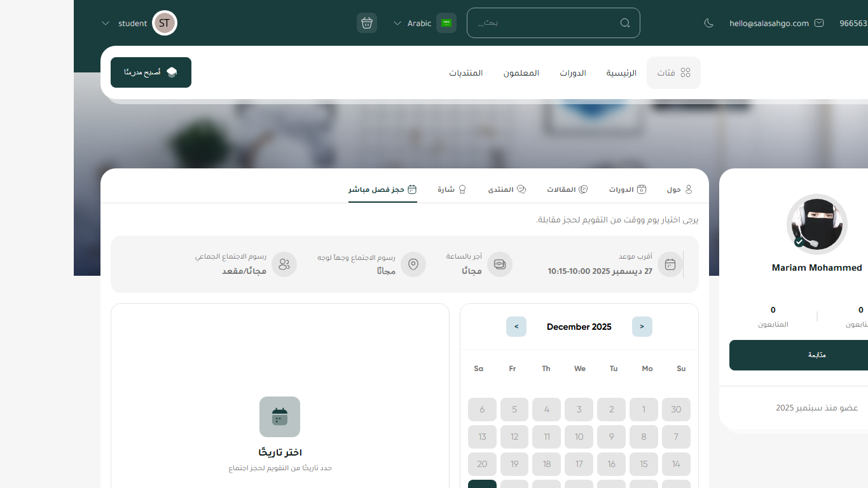
Task: Click the email envelope icon
Action: [x=819, y=23]
